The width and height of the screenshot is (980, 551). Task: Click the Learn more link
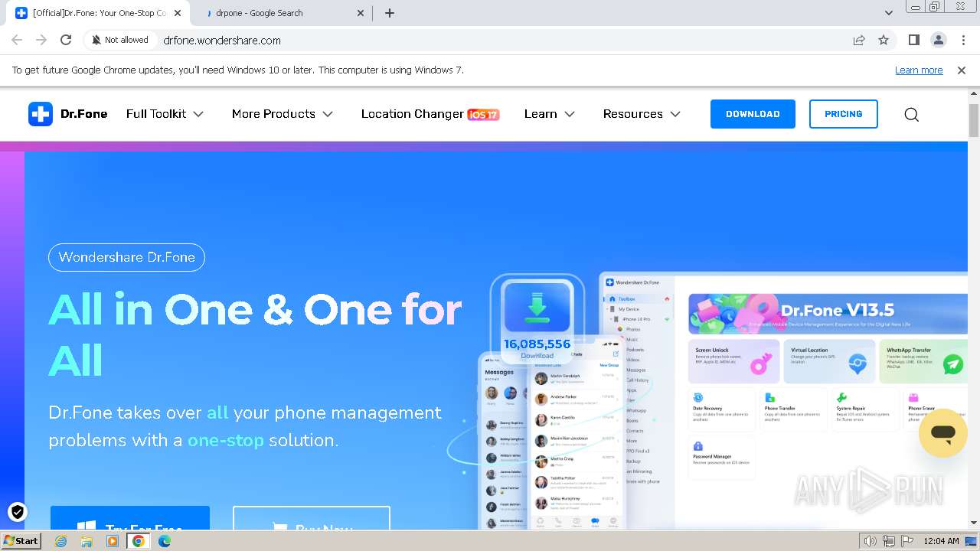click(x=919, y=70)
